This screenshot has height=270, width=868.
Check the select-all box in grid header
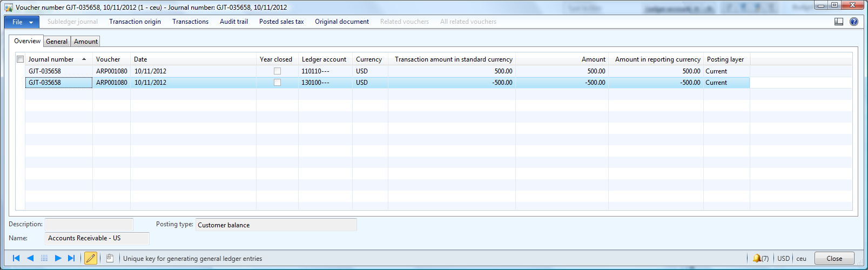tap(21, 59)
